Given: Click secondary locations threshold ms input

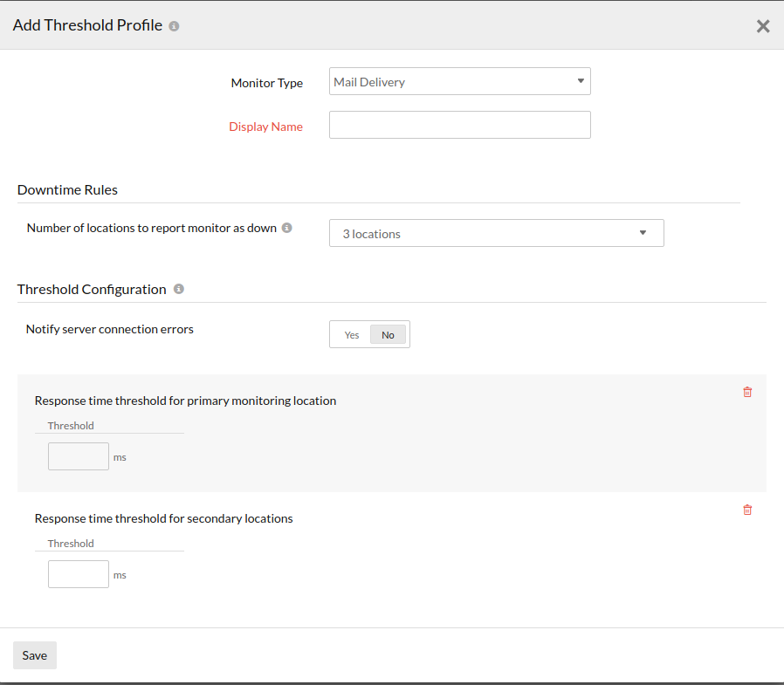Looking at the screenshot, I should 79,574.
